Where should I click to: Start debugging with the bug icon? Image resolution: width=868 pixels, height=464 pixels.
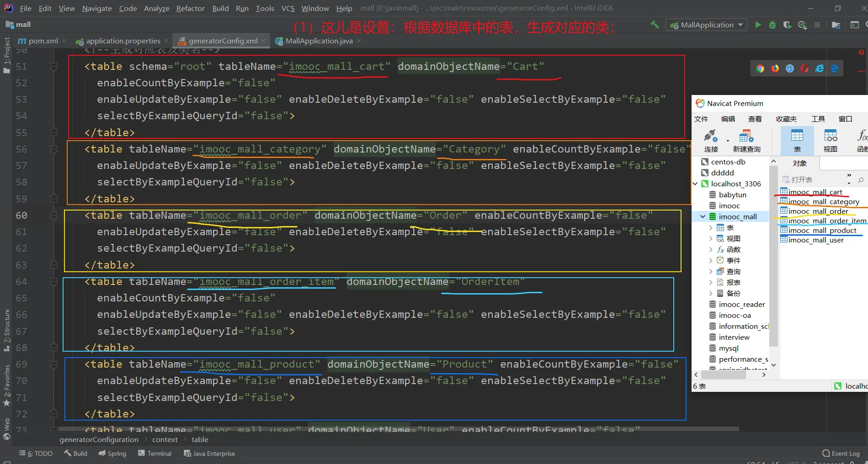[772, 25]
